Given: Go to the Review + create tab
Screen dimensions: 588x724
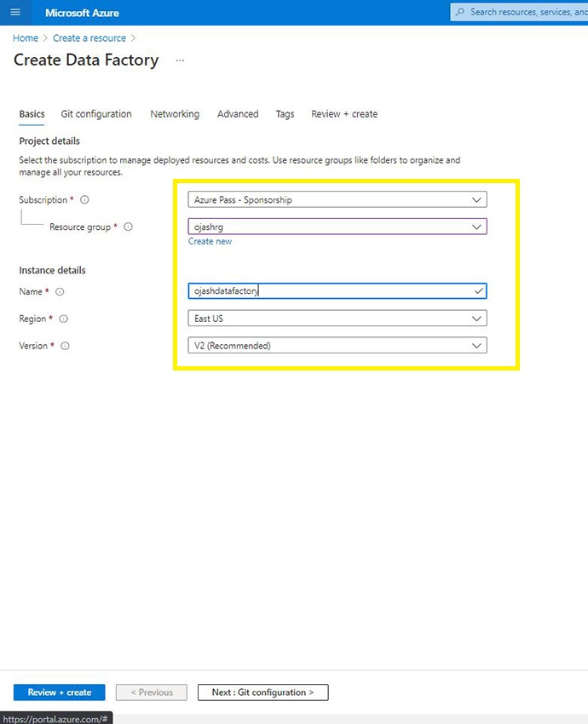Looking at the screenshot, I should pyautogui.click(x=344, y=114).
